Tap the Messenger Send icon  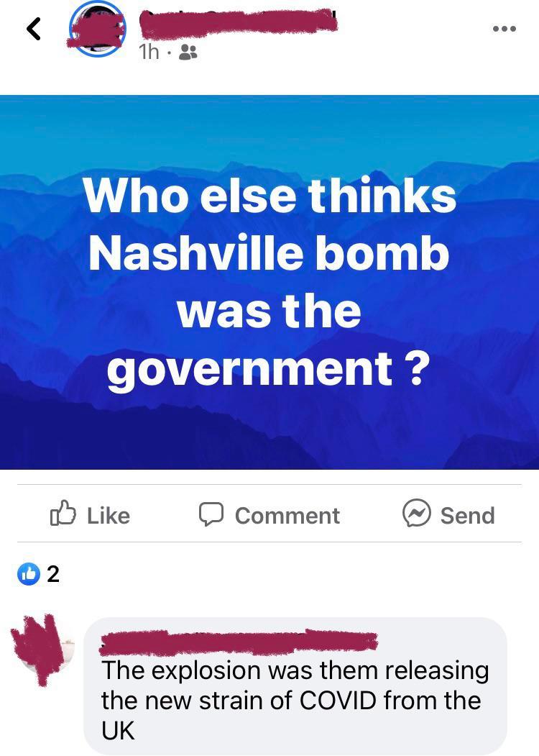coord(416,513)
